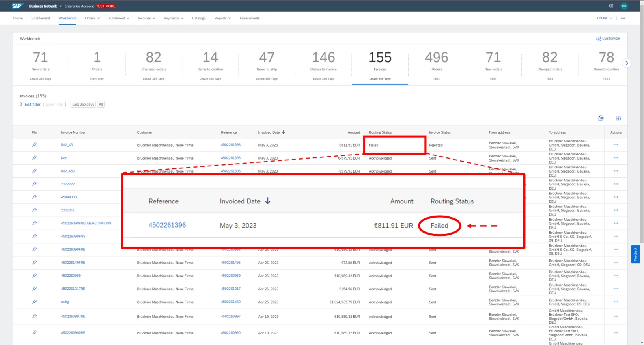Screen dimensions: 644x345
Task: Go to the Enablement tab
Action: (41, 18)
